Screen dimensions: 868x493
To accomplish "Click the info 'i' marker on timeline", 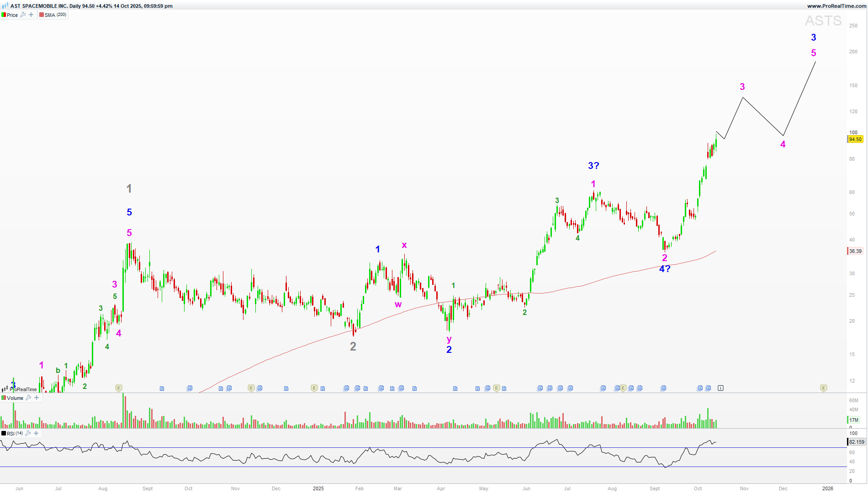I will coord(720,388).
